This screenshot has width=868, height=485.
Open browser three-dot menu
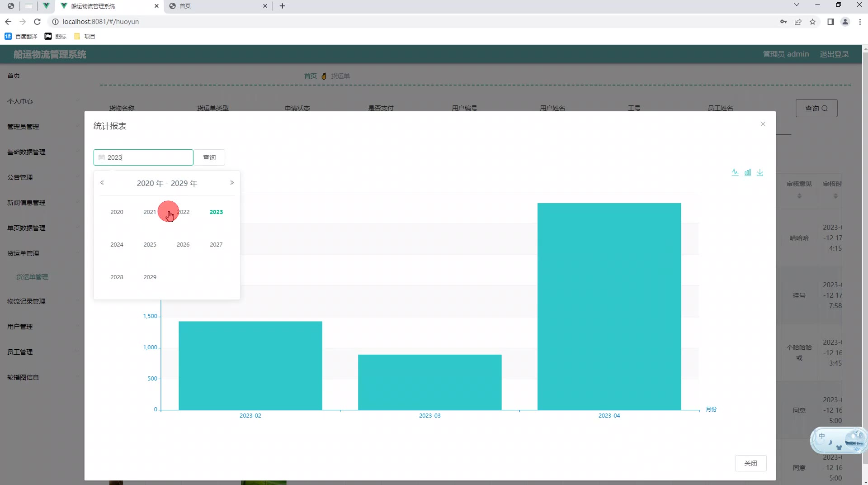pyautogui.click(x=860, y=22)
